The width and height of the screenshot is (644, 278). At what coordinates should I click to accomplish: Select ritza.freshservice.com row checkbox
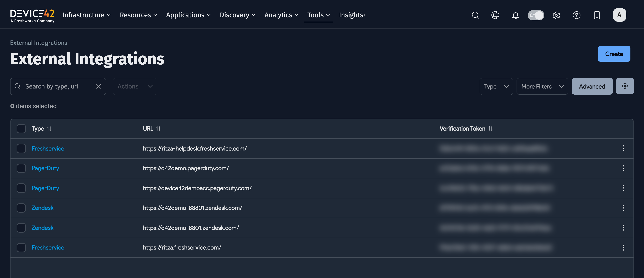(x=21, y=247)
